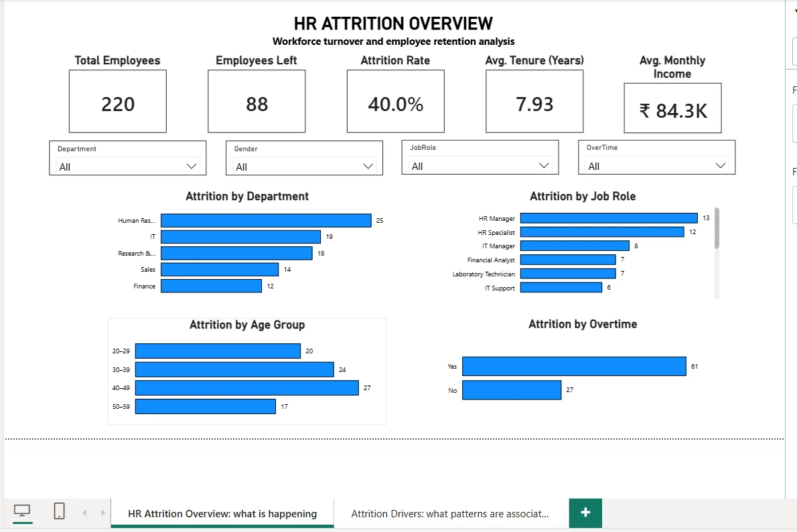Click the Employees Left label
The height and width of the screenshot is (532, 797).
click(x=256, y=60)
